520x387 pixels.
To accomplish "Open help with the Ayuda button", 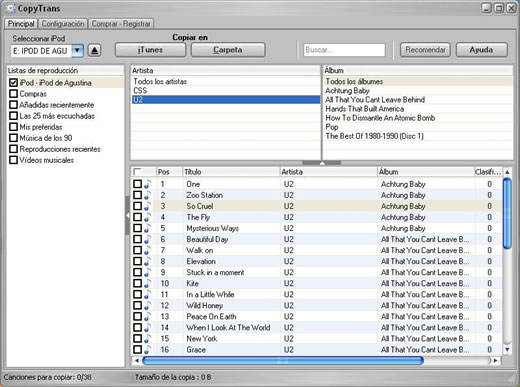I will (481, 50).
